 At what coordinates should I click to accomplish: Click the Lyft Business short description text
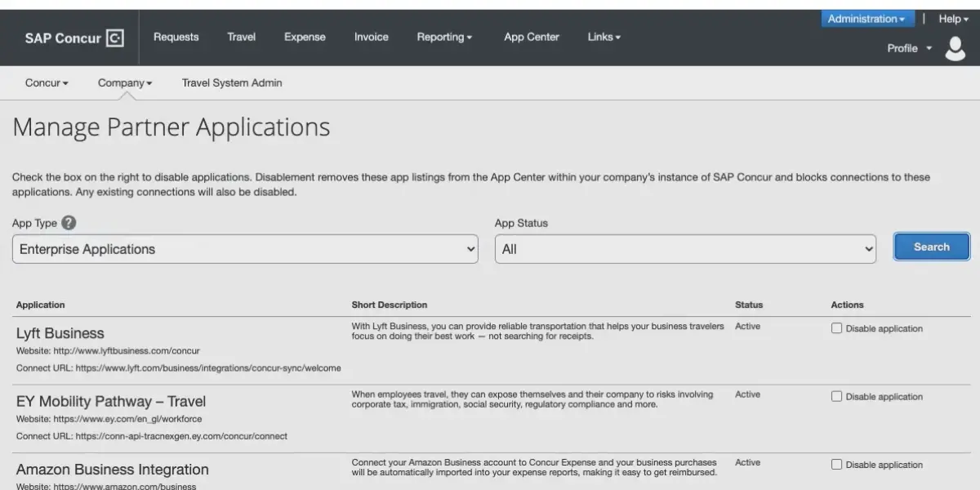(537, 331)
